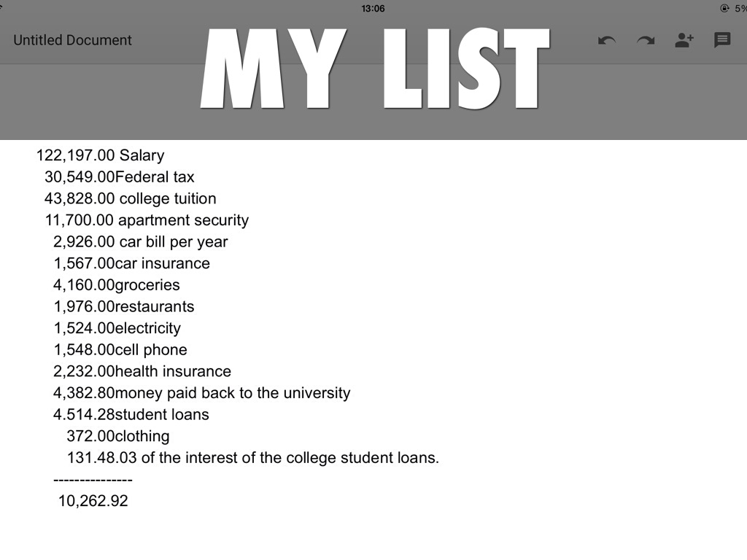
Task: Select the car bill per year line
Action: [140, 242]
